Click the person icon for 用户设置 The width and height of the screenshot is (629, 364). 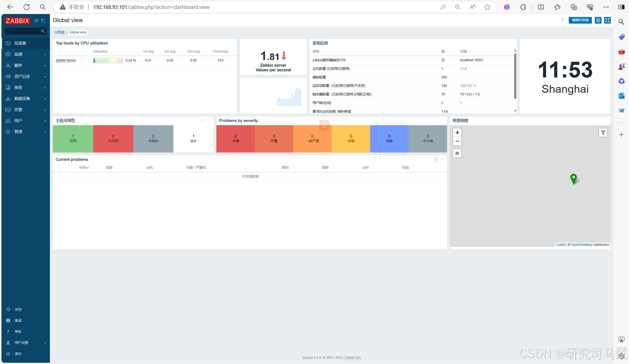click(8, 343)
